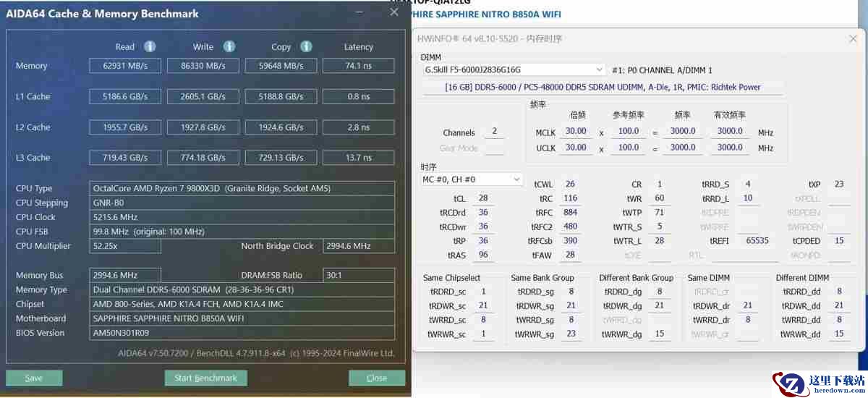Screen dimensions: 868x398
Task: Click the CPU Clock value 5215.6 MHz
Action: tap(243, 217)
